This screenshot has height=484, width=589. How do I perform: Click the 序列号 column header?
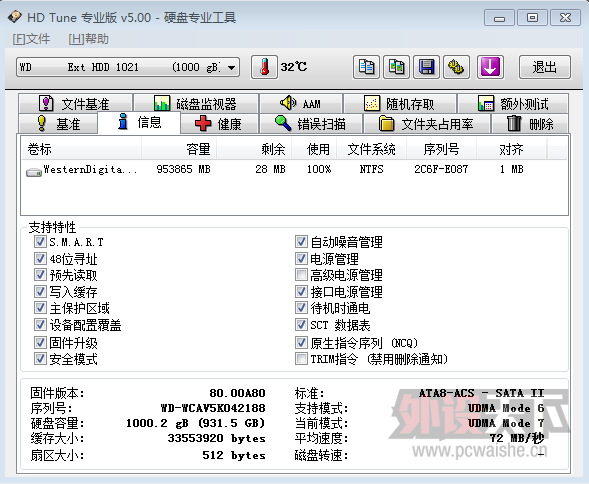441,149
